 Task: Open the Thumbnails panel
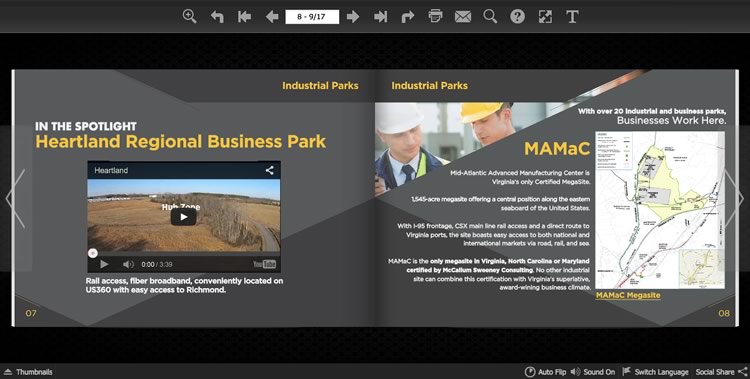28,372
